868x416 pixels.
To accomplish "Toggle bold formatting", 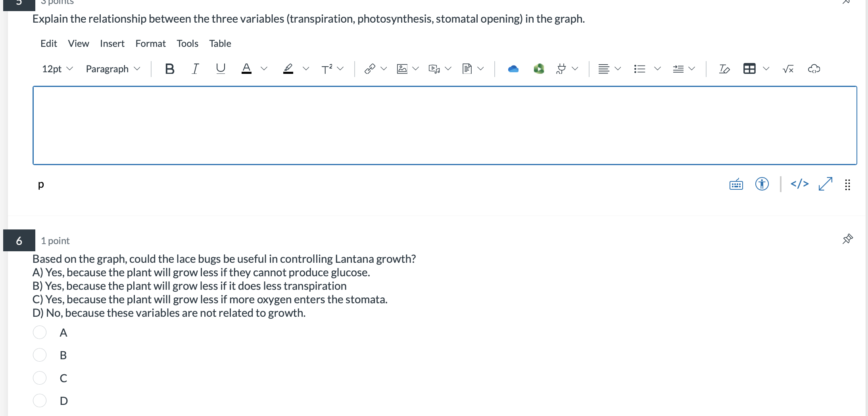I will coord(170,69).
